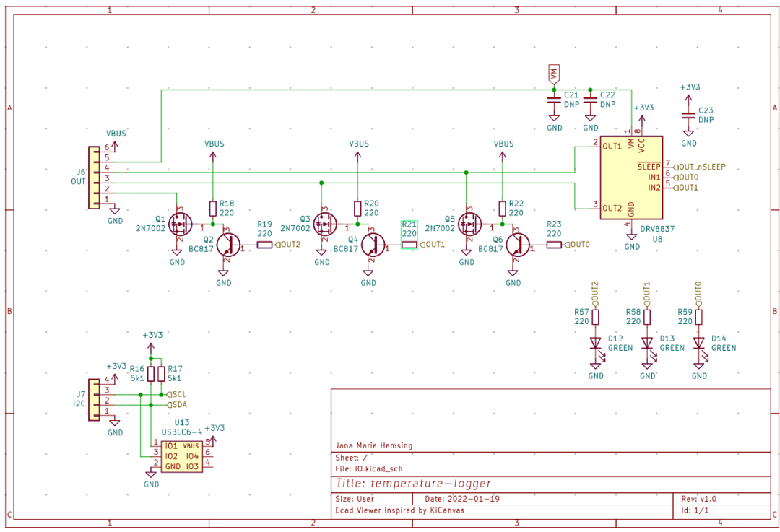Screen dimensions: 780x532
Task: Click the OUT0 label next to R23
Action: click(577, 245)
